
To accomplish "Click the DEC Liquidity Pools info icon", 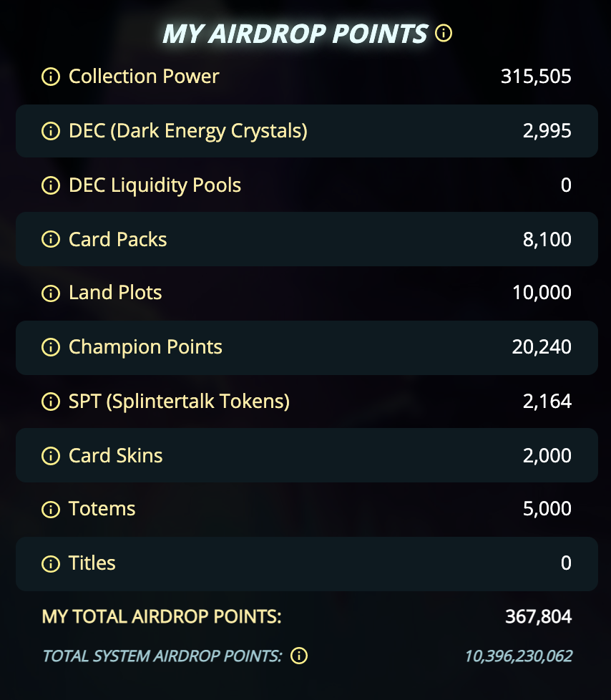I will 51,185.
